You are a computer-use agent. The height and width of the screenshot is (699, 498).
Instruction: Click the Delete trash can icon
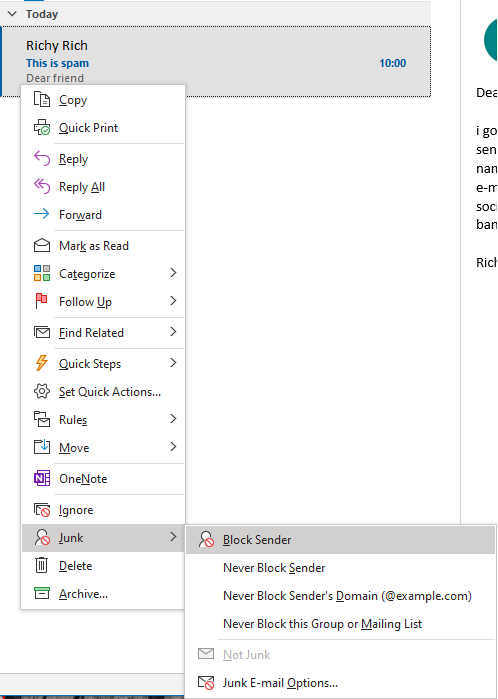click(x=41, y=565)
